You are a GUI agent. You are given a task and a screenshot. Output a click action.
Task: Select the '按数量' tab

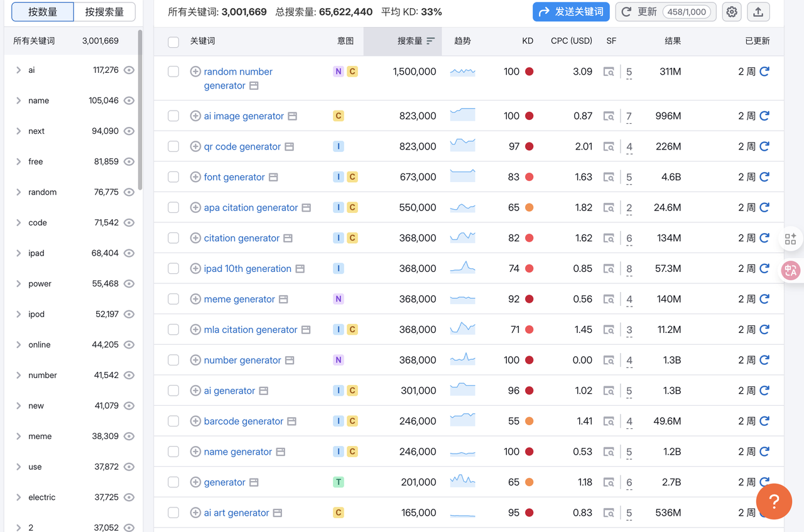43,12
